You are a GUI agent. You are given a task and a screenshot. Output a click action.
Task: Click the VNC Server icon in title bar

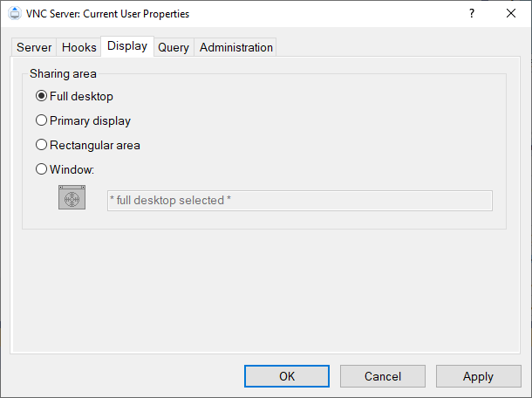tap(15, 14)
